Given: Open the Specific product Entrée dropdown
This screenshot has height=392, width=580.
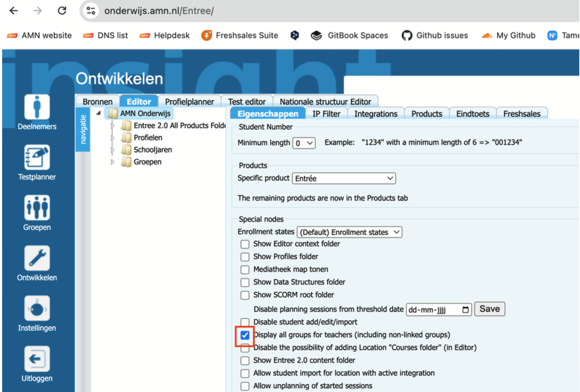Looking at the screenshot, I should 344,178.
